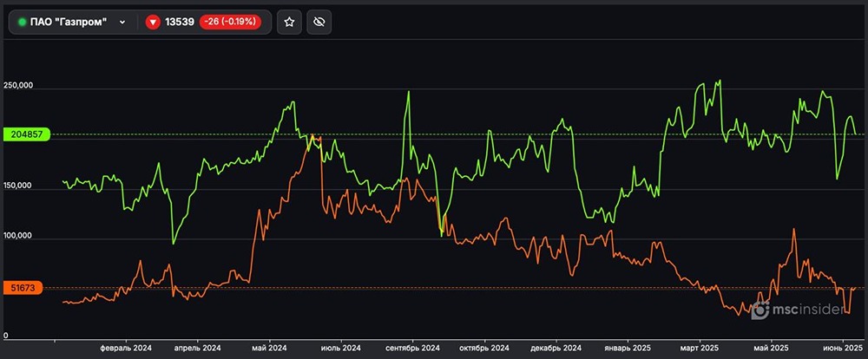
Task: Toggle chart visibility with crossed-eye icon
Action: pyautogui.click(x=319, y=23)
